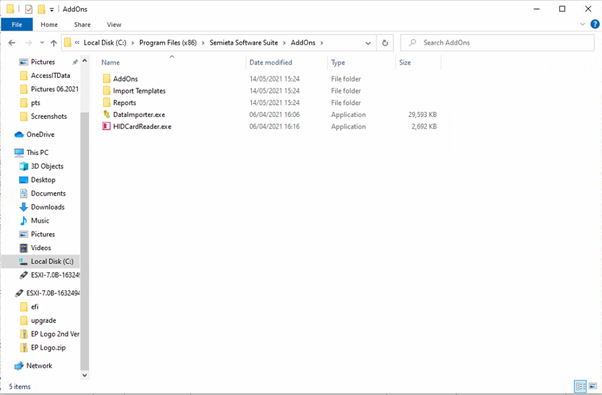Open recent locations dropdown arrow

point(42,43)
